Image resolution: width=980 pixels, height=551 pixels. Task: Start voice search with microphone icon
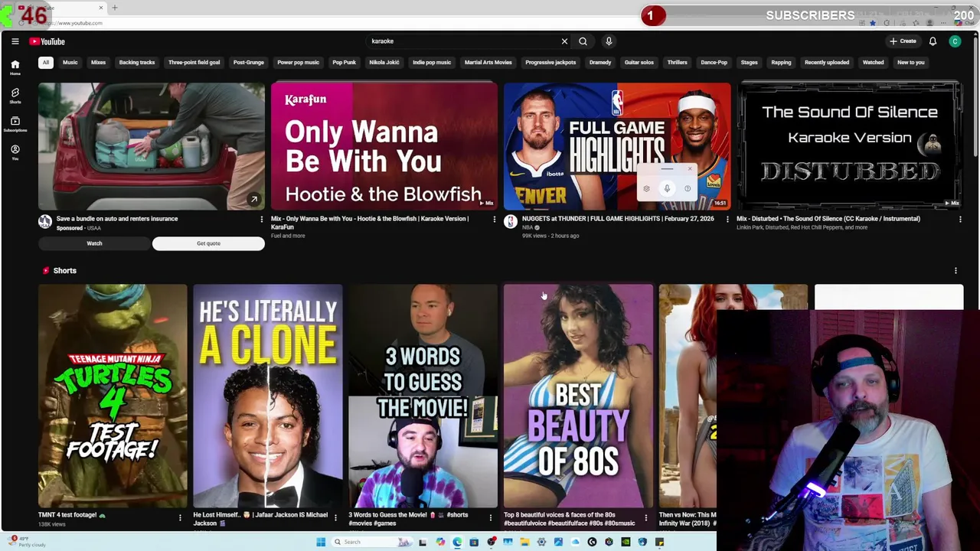click(609, 41)
